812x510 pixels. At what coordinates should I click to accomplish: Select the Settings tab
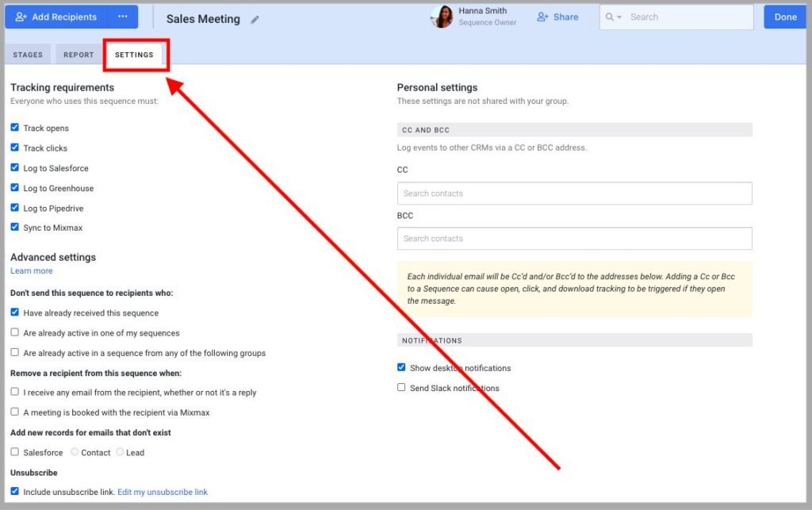pos(134,55)
